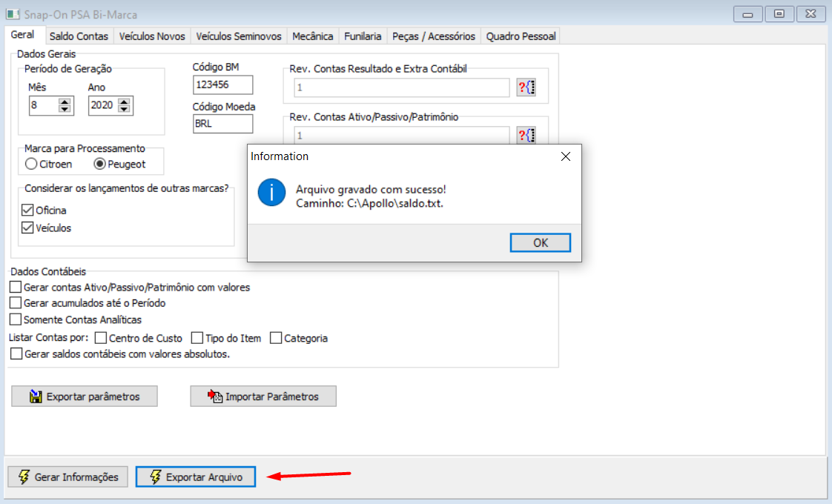Maximize the Snap-On PSA Bi-Marca window
The height and width of the screenshot is (504, 832).
(x=779, y=14)
